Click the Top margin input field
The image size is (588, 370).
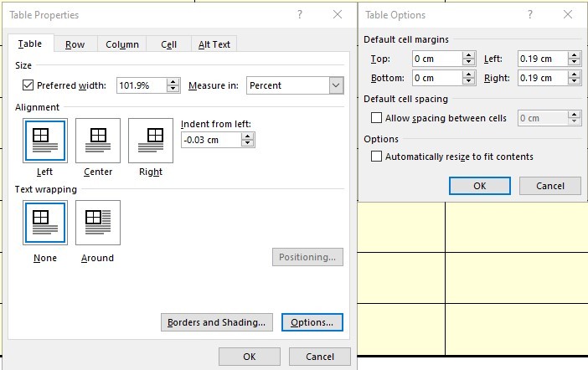(437, 59)
